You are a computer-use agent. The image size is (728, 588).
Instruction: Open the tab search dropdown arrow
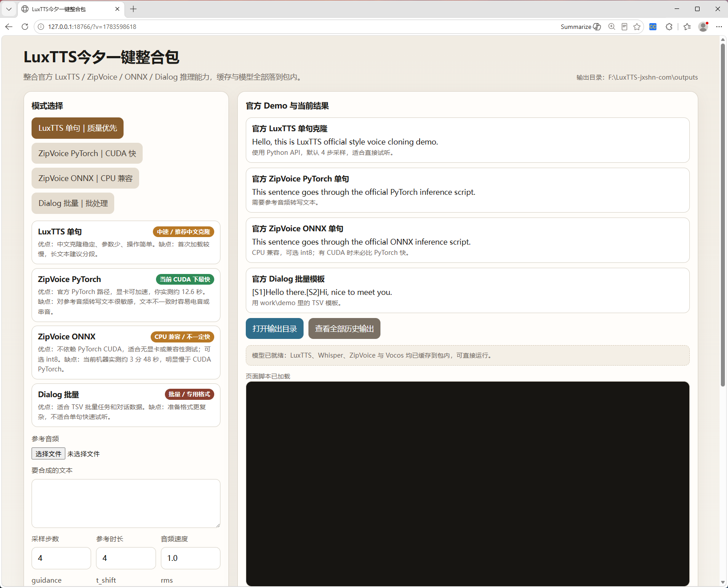coord(9,9)
